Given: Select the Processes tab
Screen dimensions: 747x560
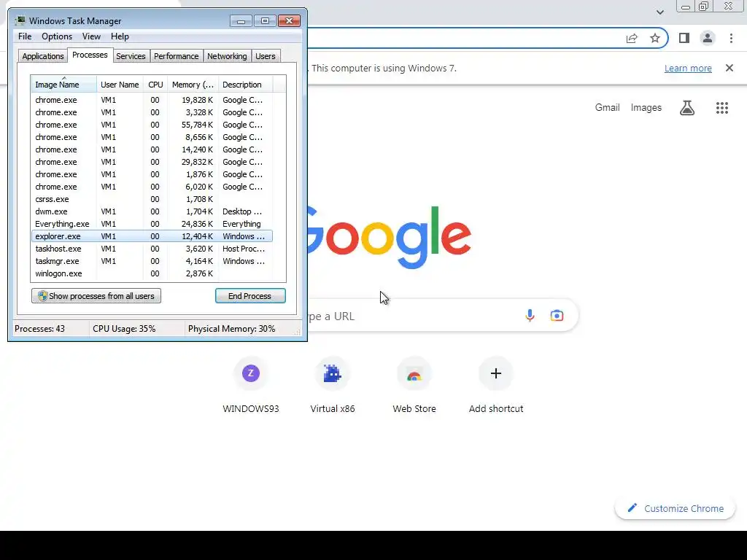Looking at the screenshot, I should (x=90, y=55).
